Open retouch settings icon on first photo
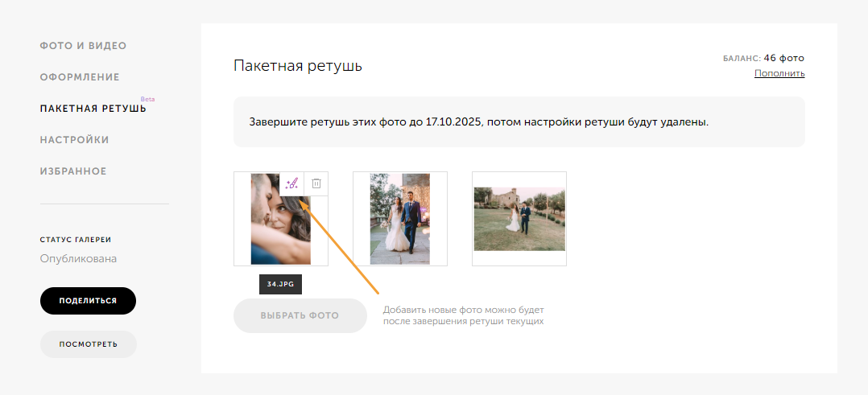The height and width of the screenshot is (395, 868). click(x=292, y=183)
